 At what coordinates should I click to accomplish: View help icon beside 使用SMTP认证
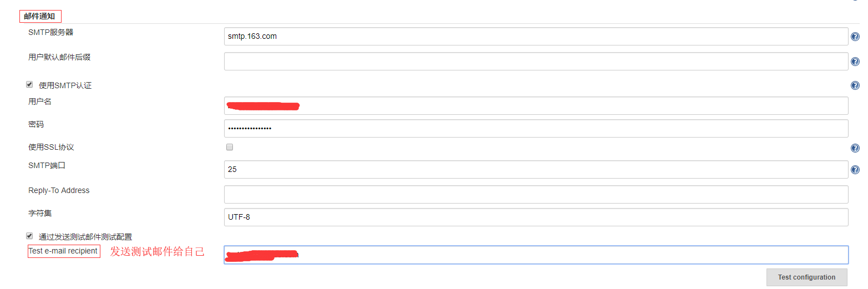point(855,85)
